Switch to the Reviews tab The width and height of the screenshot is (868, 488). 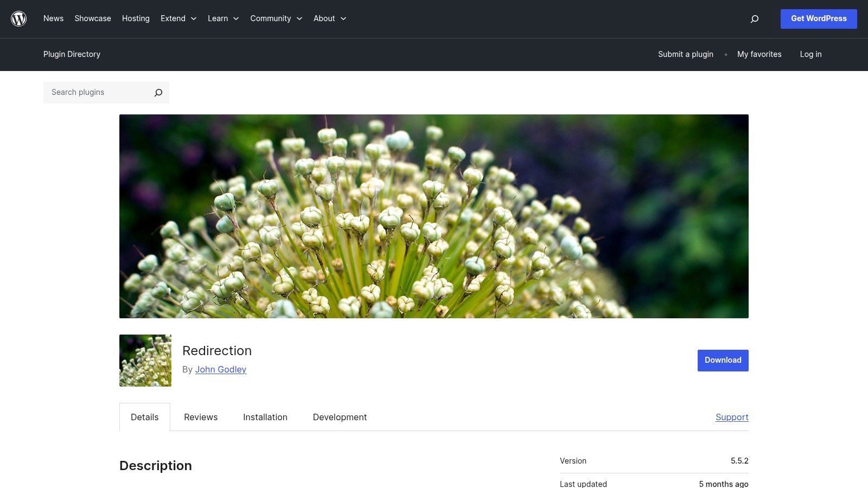click(x=201, y=417)
